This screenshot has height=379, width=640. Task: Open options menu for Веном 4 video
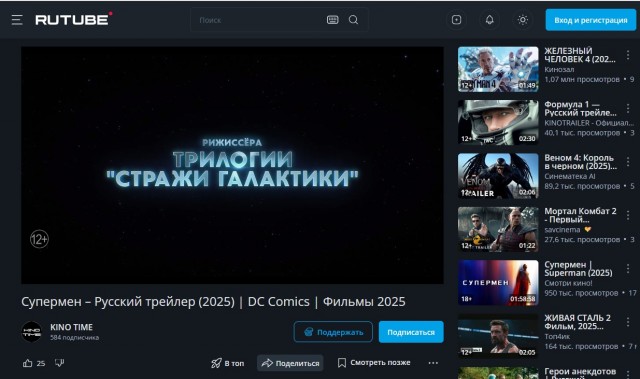[x=628, y=162]
